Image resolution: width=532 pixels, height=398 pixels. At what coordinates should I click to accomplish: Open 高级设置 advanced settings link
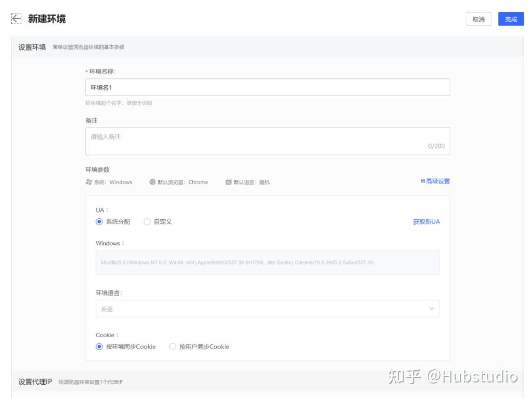(x=437, y=181)
